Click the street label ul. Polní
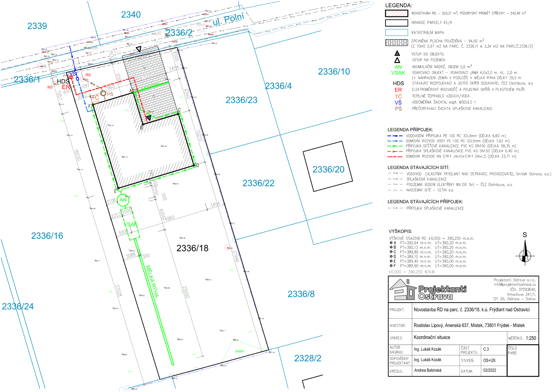 coord(228,19)
